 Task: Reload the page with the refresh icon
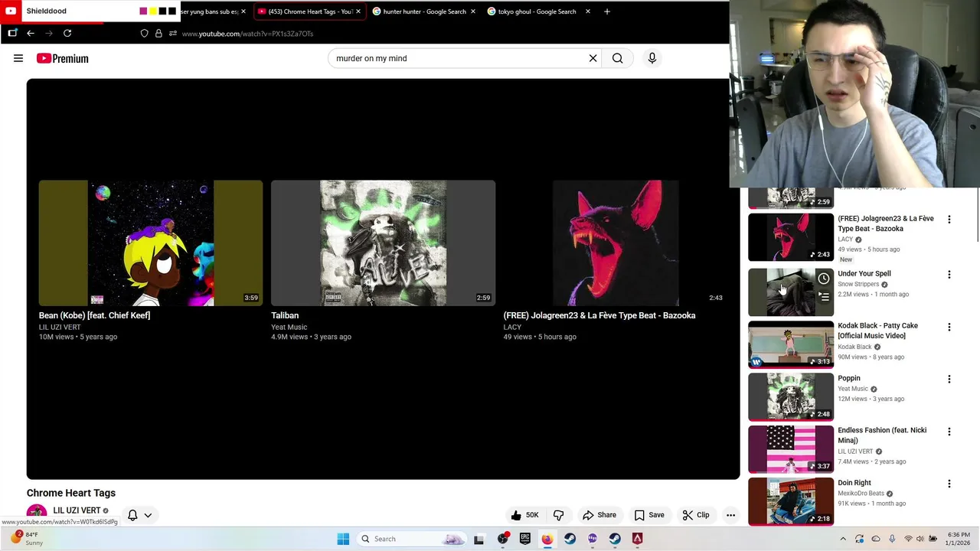pyautogui.click(x=67, y=33)
